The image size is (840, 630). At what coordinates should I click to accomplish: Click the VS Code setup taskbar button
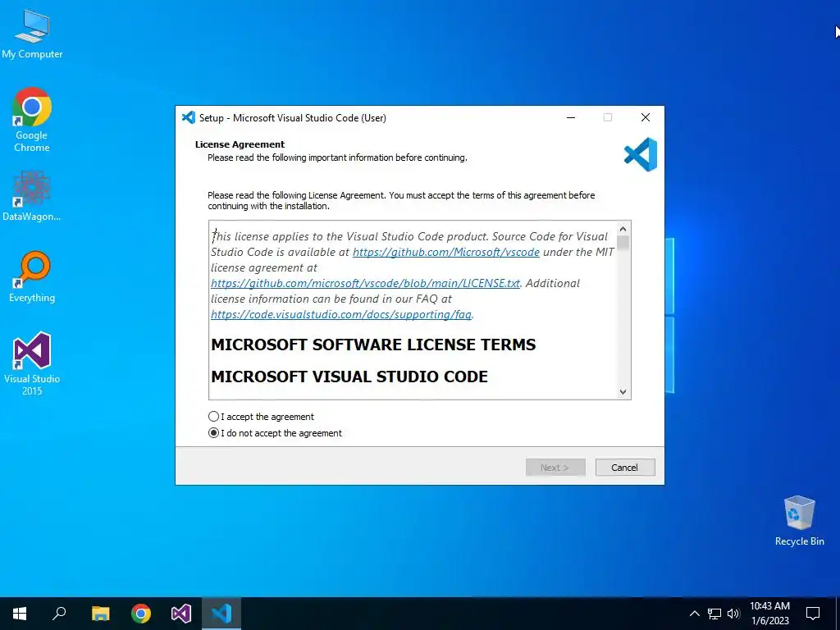tap(221, 614)
